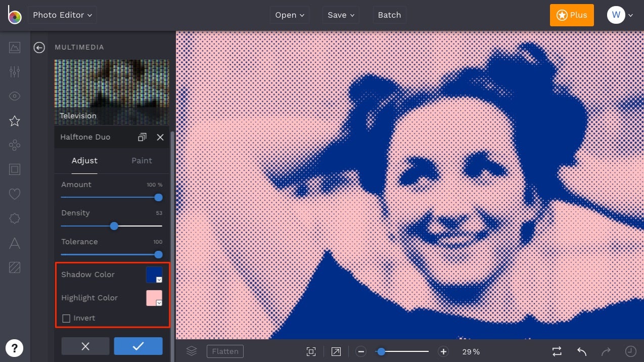Open the Effects star panel

[14, 121]
